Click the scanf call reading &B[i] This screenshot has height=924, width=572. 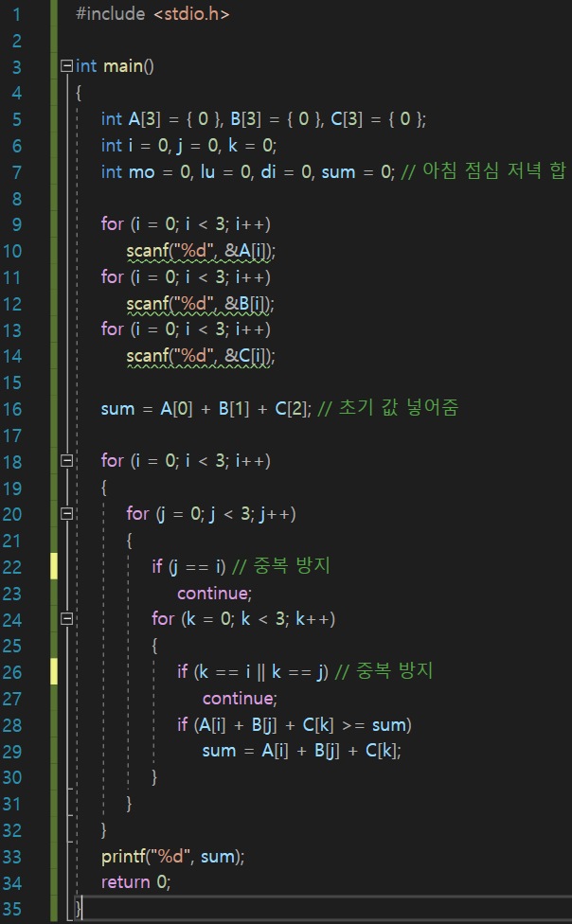[x=201, y=304]
